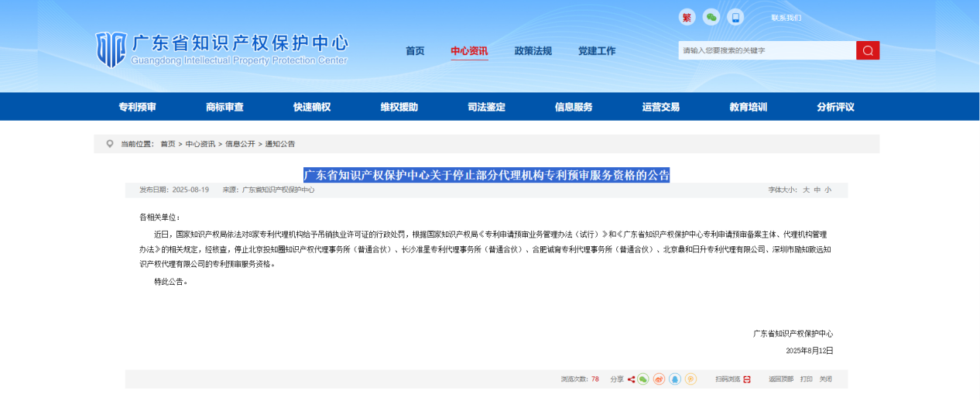
Task: Open the mobile phone version icon
Action: tap(735, 17)
